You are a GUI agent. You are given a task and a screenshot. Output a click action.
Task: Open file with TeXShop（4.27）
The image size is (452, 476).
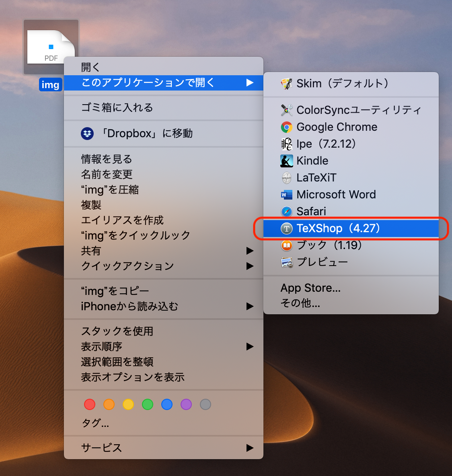(x=351, y=228)
